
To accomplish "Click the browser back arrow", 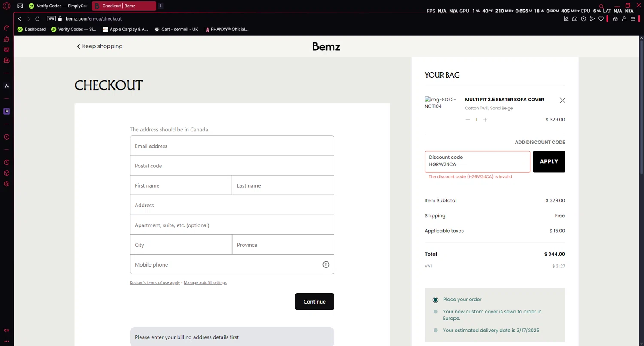I will click(x=20, y=19).
